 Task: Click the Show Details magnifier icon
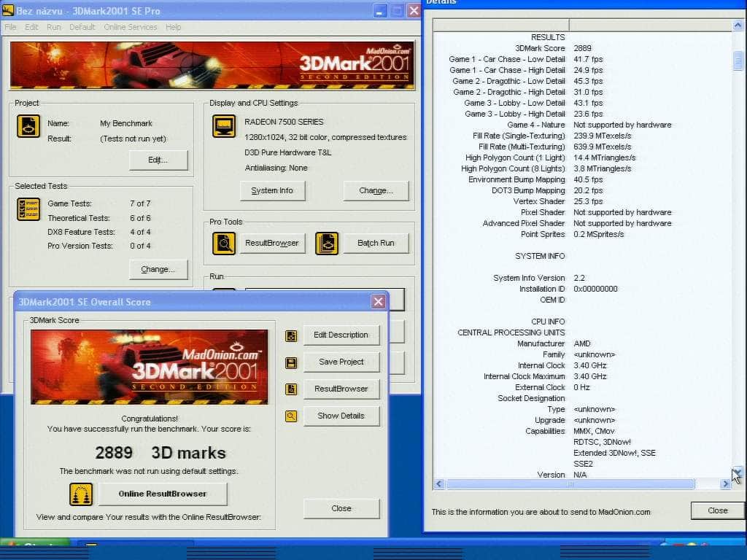(291, 416)
